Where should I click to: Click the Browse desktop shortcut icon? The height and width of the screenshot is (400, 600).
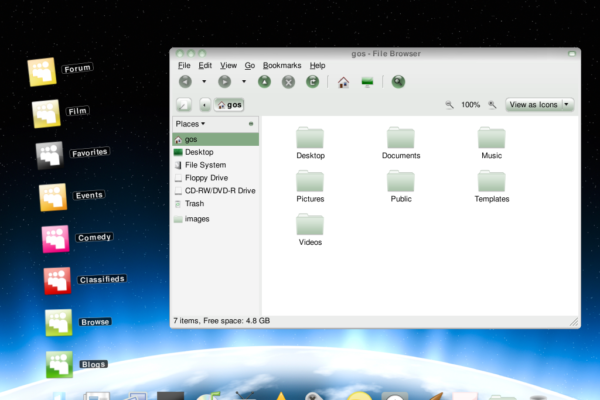[59, 323]
